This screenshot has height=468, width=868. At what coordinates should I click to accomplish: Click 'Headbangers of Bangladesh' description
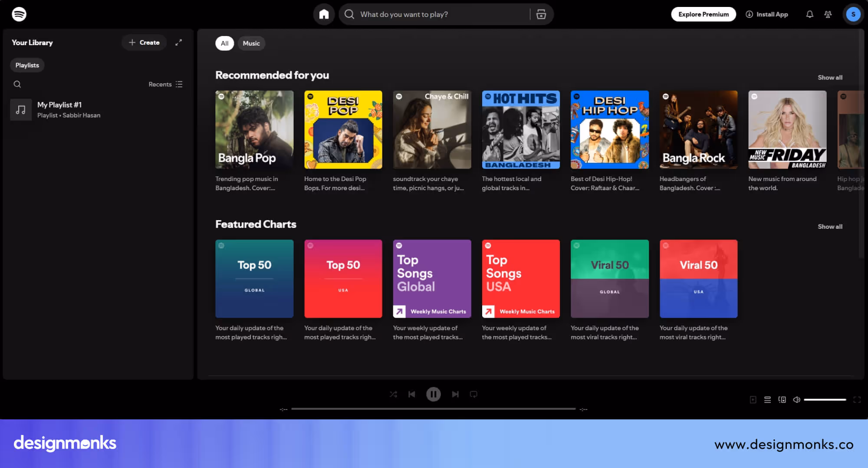click(x=690, y=183)
